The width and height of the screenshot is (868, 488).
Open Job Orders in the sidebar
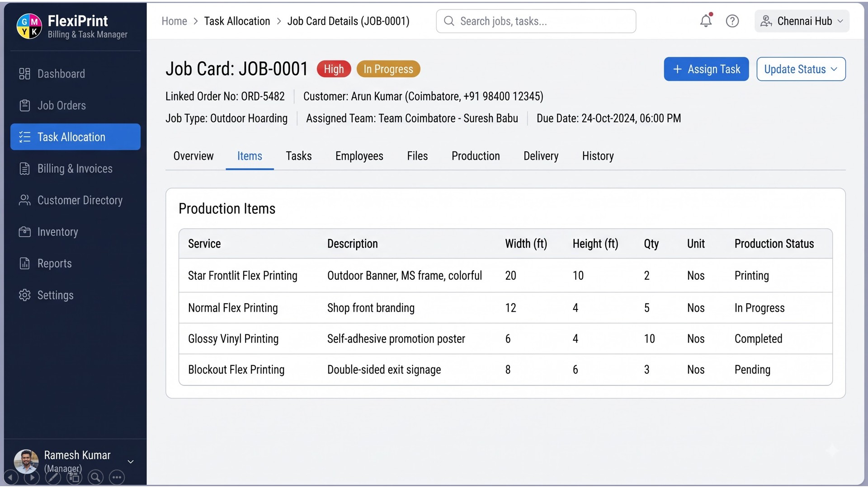[75, 105]
